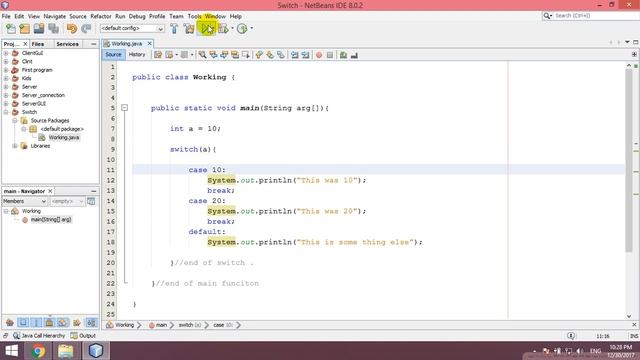
Task: Click the Clean and Build Project icon
Action: click(x=189, y=29)
